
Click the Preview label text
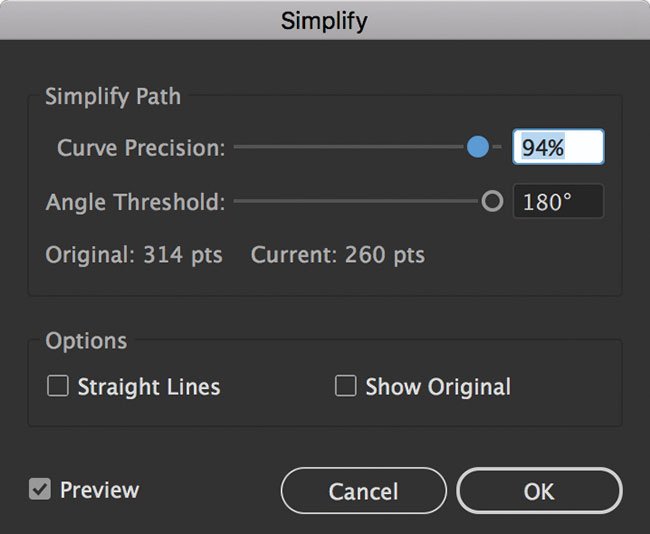click(x=99, y=490)
